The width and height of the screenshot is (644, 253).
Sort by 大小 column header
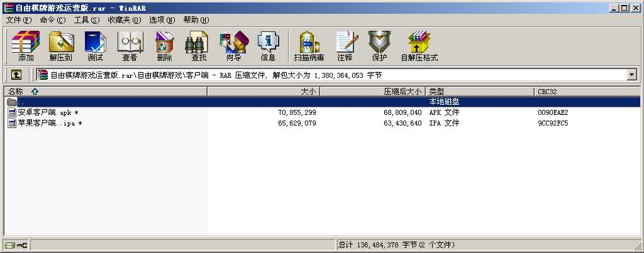264,92
